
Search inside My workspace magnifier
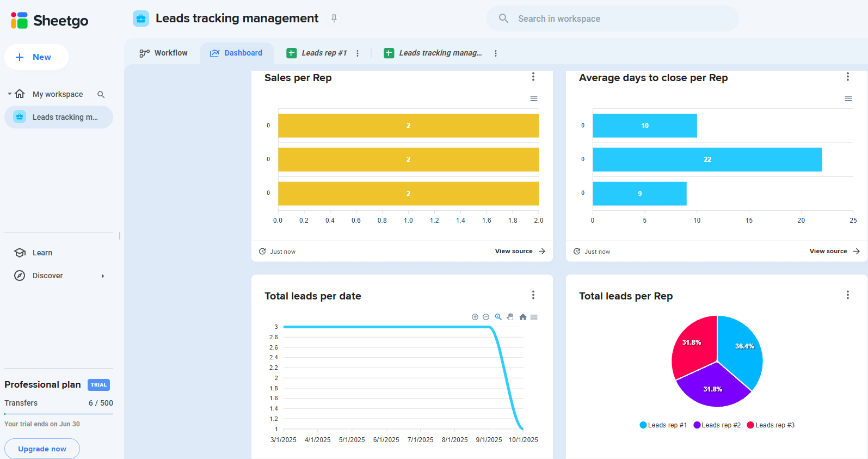101,94
